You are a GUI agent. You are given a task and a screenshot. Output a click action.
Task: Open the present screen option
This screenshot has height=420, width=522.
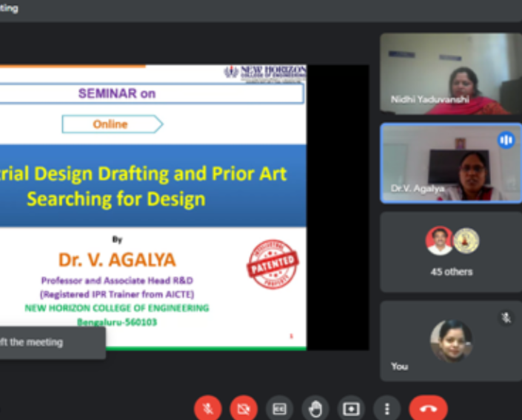coord(351,408)
